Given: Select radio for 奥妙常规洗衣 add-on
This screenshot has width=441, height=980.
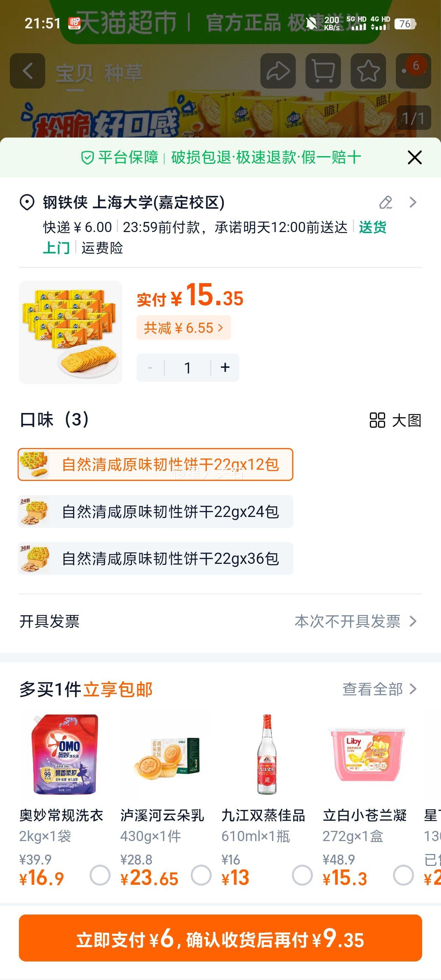Looking at the screenshot, I should coord(100,875).
